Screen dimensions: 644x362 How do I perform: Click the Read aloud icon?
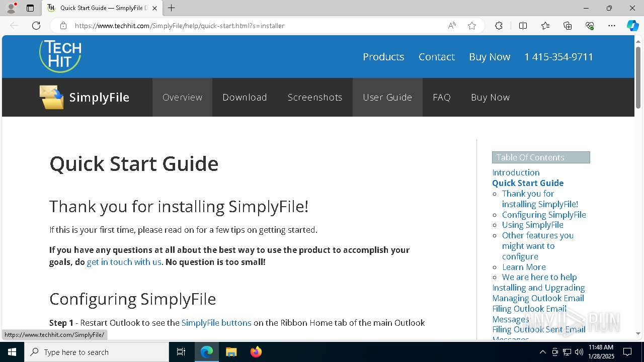(x=452, y=26)
